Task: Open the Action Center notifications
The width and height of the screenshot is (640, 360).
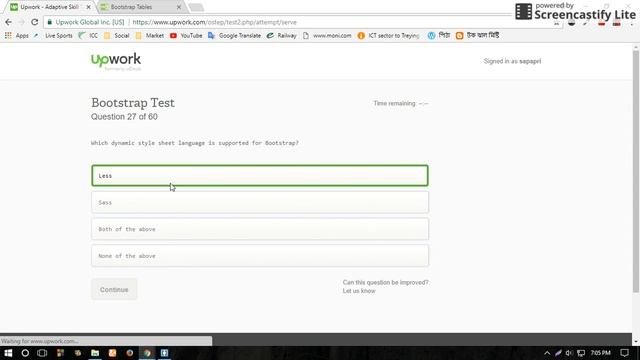Action: [624, 353]
